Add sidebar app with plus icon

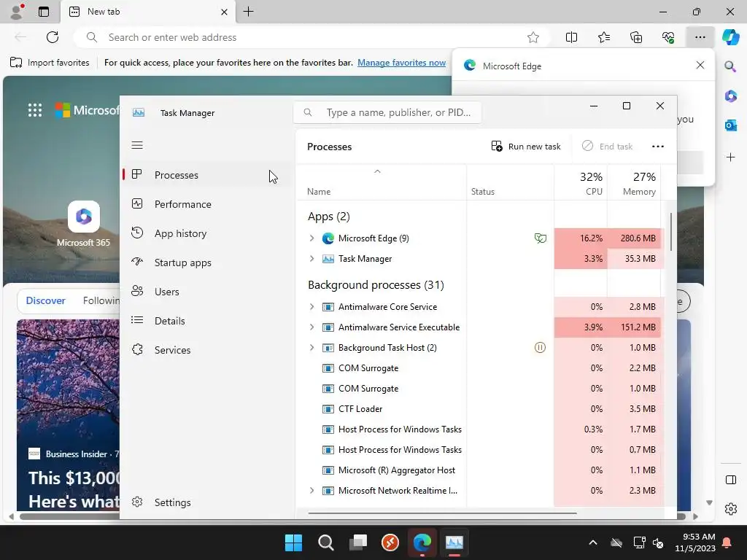[x=731, y=157]
